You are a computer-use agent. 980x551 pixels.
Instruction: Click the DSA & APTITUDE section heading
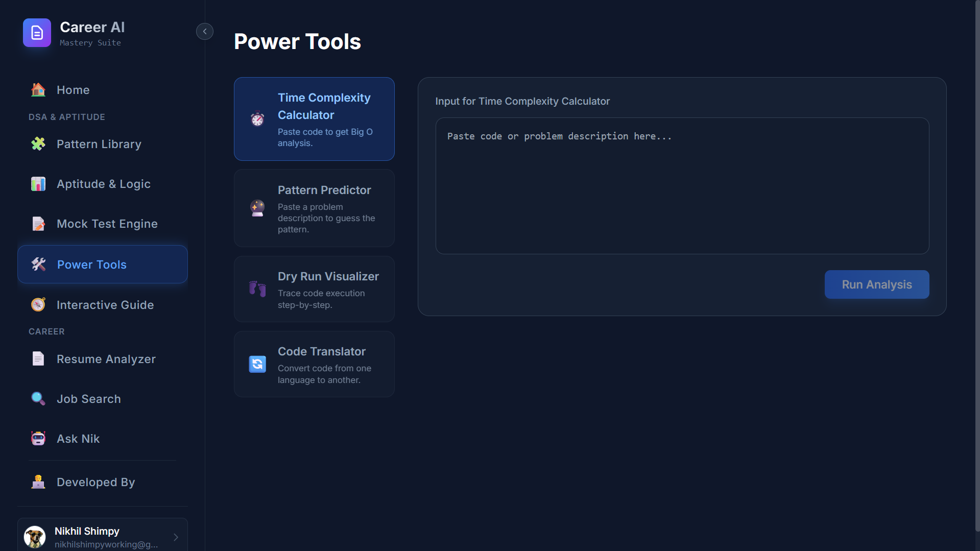(67, 117)
